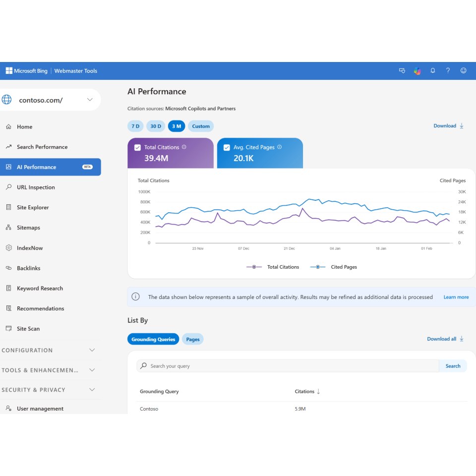This screenshot has width=476, height=476.
Task: Click the Site Explorer icon
Action: click(9, 207)
